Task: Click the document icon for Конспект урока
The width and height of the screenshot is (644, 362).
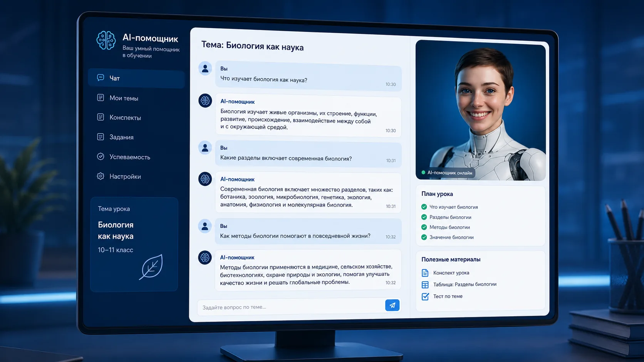Action: click(425, 273)
